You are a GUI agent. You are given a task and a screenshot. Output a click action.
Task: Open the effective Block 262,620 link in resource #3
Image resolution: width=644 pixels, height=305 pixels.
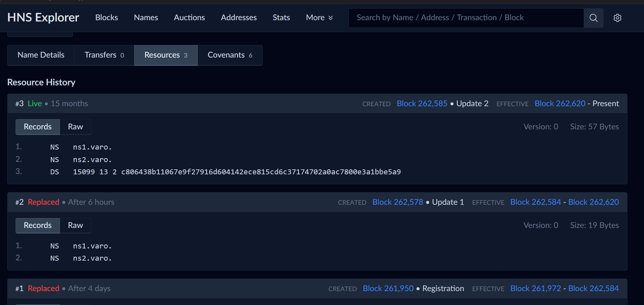click(560, 104)
